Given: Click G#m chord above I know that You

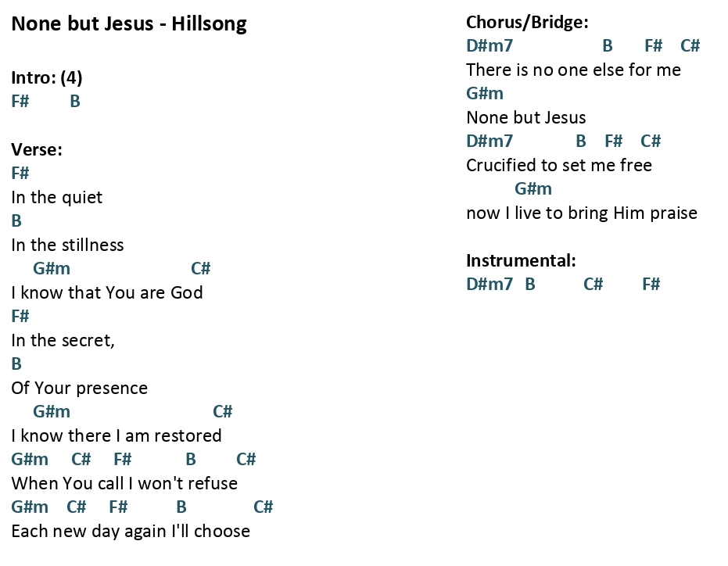Looking at the screenshot, I should click(x=52, y=268).
